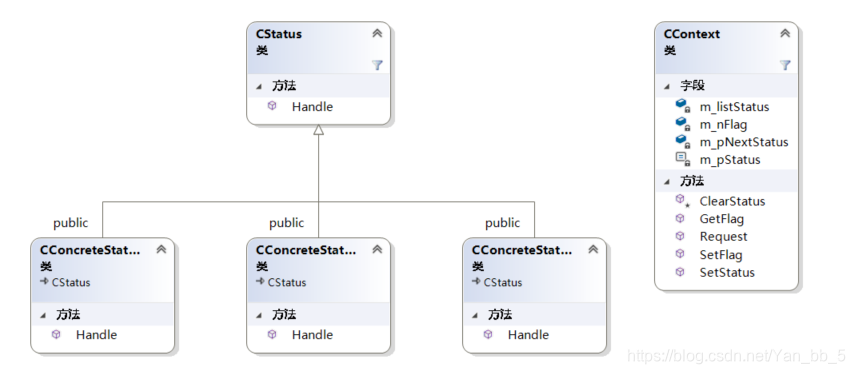Click the Handle method icon in CStatus
This screenshot has width=855, height=374.
(272, 106)
